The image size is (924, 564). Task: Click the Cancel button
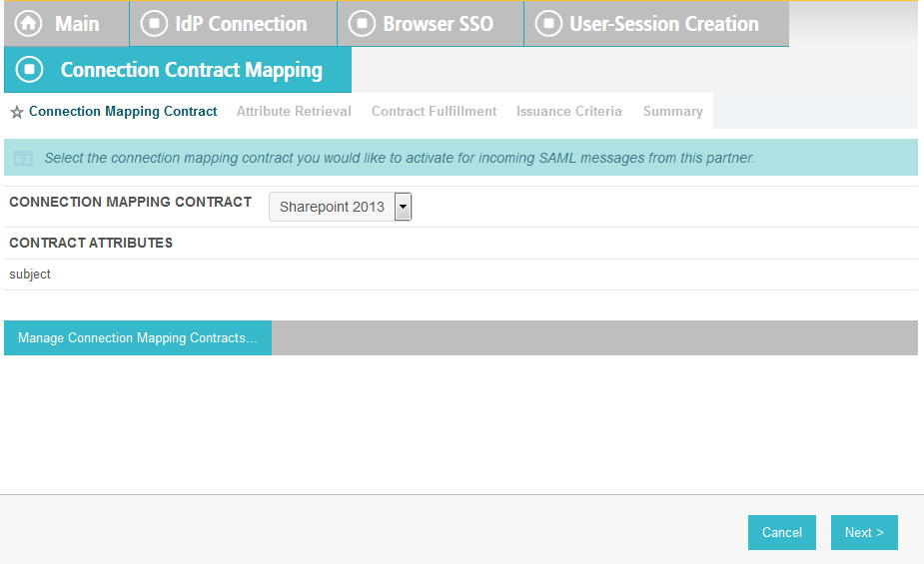[782, 533]
